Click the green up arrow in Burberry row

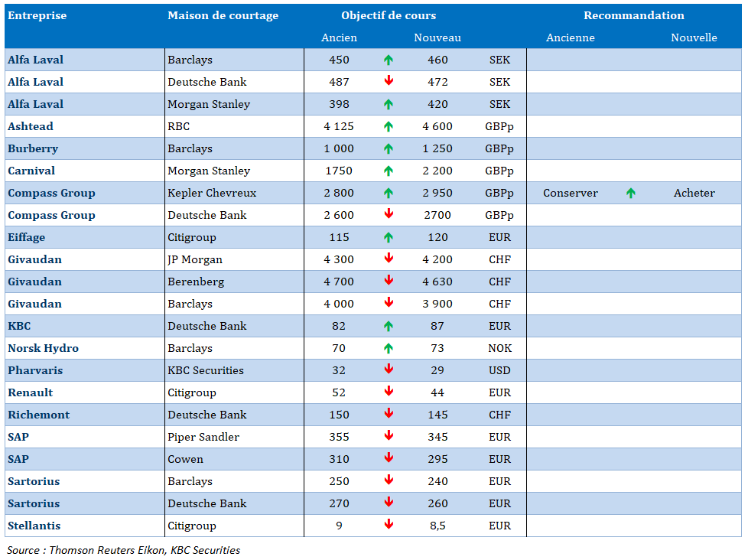point(389,148)
